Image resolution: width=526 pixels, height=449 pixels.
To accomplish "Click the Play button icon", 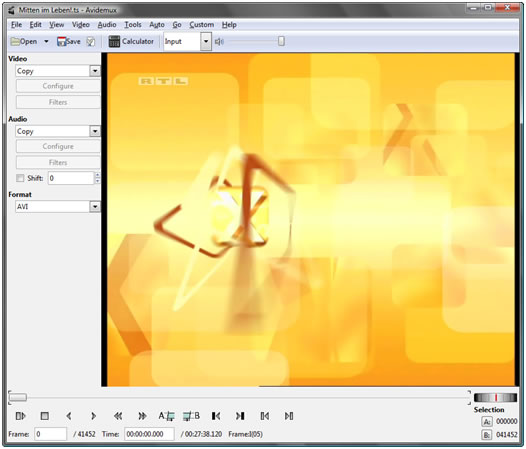I will pos(20,416).
